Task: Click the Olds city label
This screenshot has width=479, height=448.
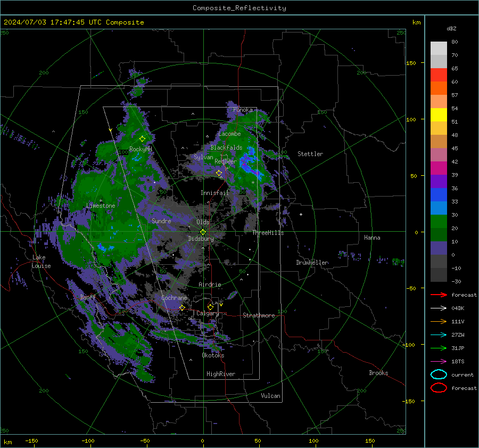Action: 203,222
